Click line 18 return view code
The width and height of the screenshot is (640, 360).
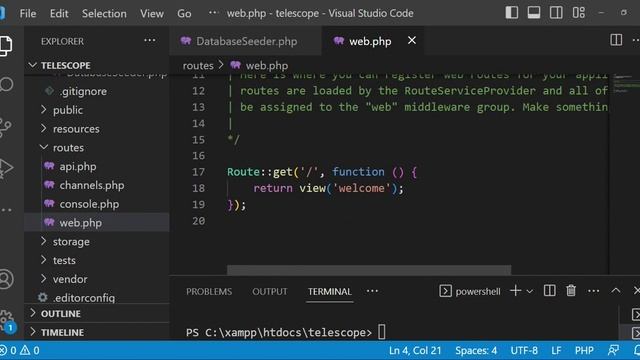328,188
